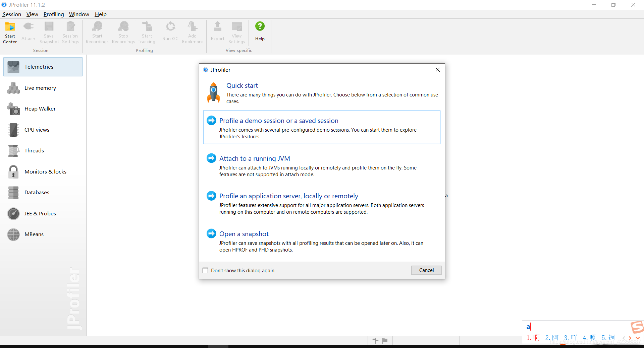Open the Heap Walker section
The image size is (644, 348).
tap(43, 109)
